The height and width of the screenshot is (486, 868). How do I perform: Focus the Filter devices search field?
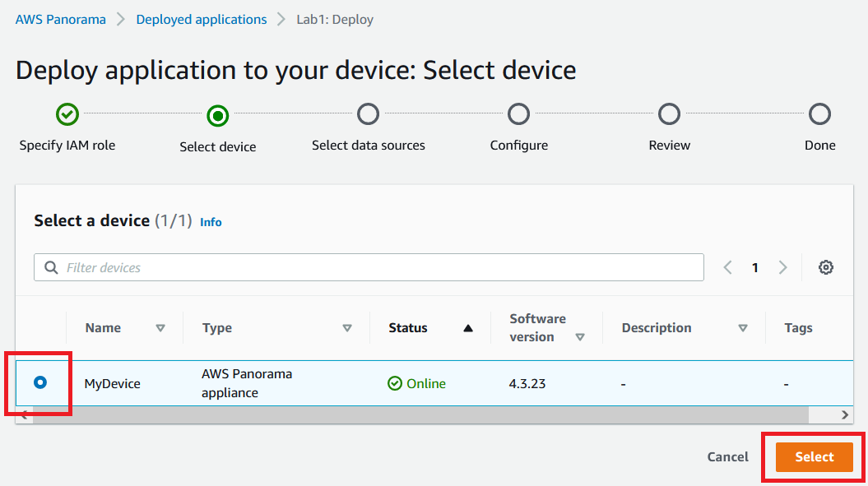(x=369, y=267)
